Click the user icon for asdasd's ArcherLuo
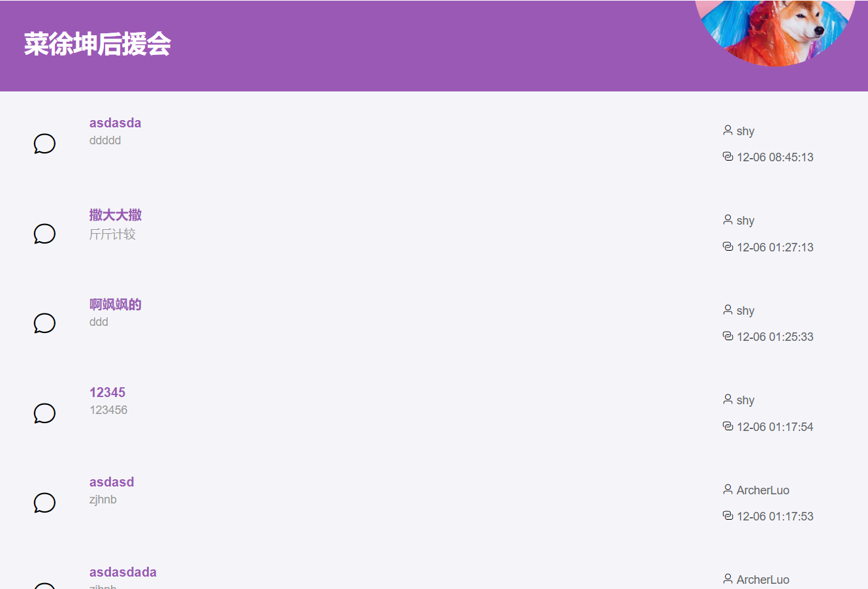The image size is (868, 589). coord(728,489)
